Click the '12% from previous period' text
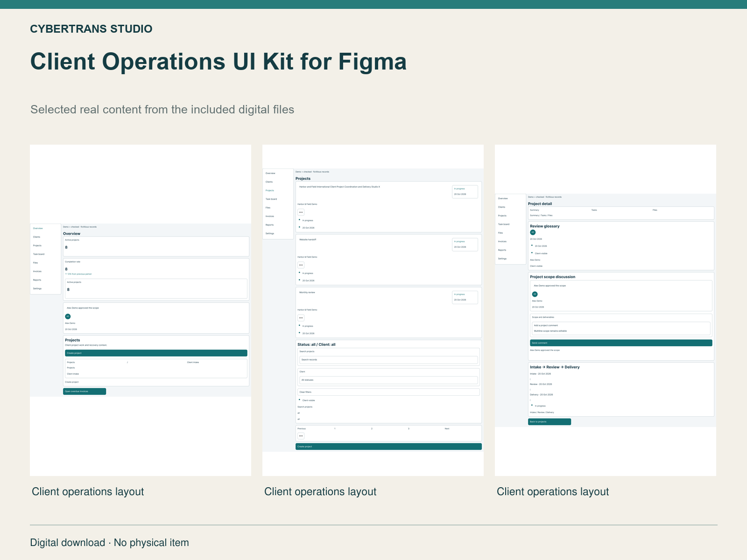 pos(79,274)
